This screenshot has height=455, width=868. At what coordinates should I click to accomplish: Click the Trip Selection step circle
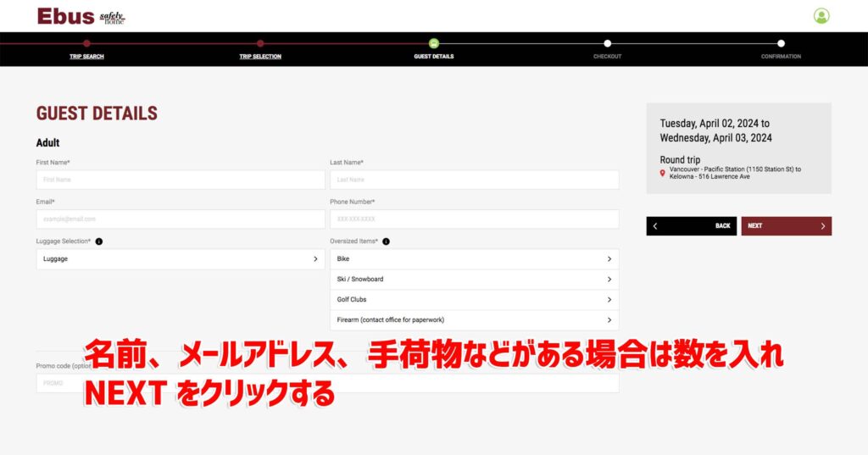click(x=260, y=43)
